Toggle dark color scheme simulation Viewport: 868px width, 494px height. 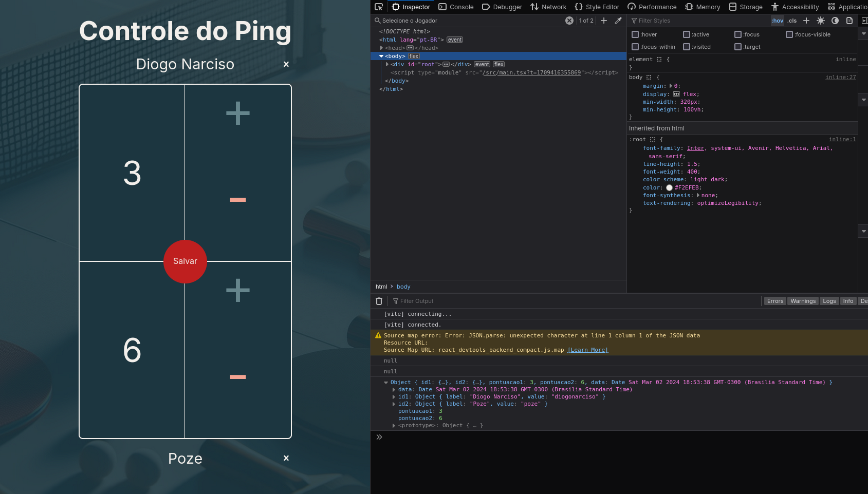click(x=835, y=21)
